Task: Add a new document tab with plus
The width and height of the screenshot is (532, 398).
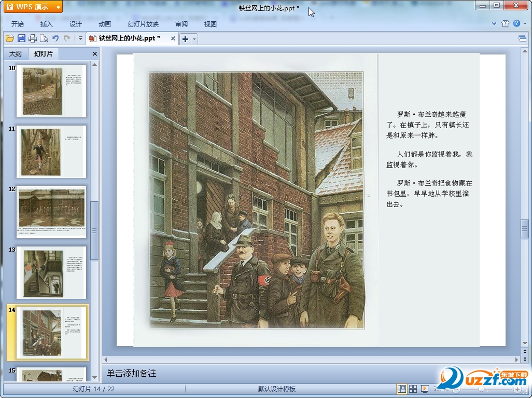Action: pos(185,39)
